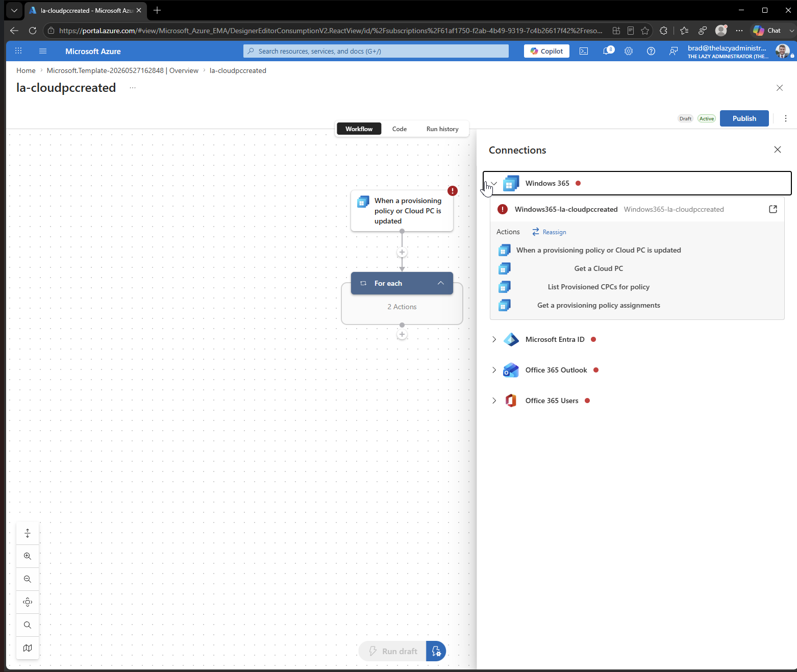The height and width of the screenshot is (672, 797).
Task: Open browser extensions puzzle icon
Action: click(x=663, y=31)
